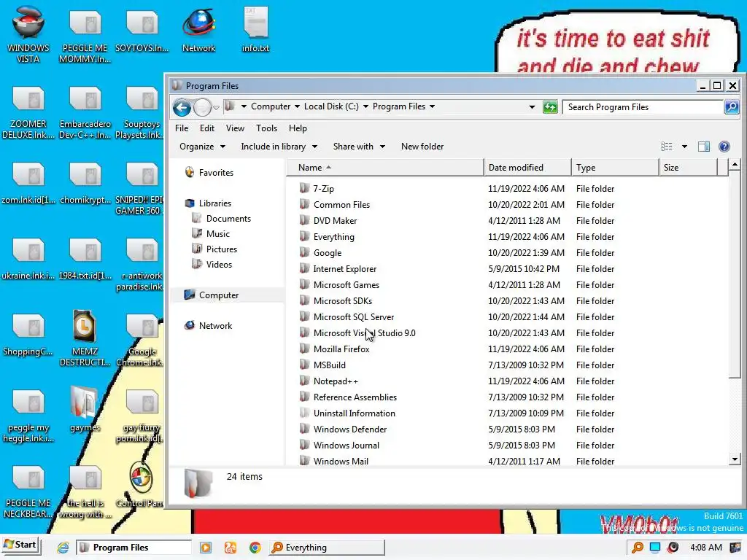Change view with the view mode icon

(x=667, y=146)
